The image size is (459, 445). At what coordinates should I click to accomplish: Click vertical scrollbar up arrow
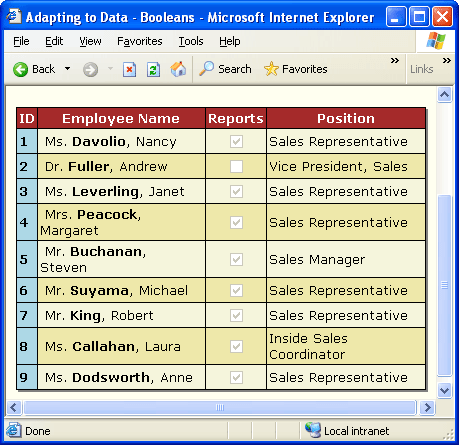coord(445,95)
